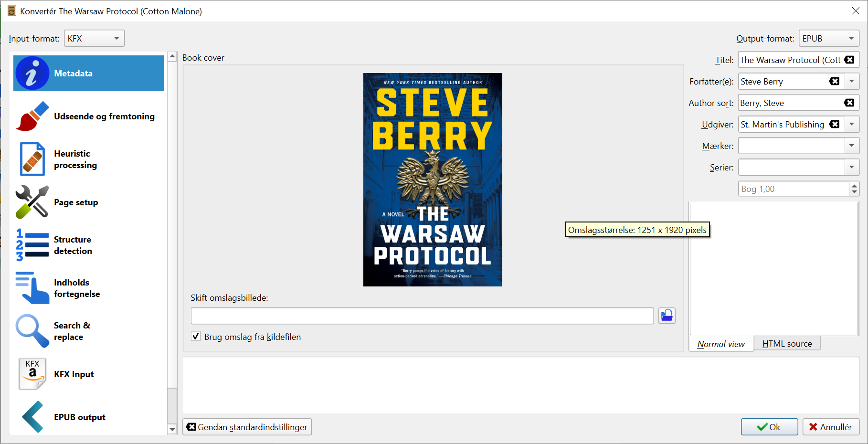868x444 pixels.
Task: Clear the Udgiver field with its X icon
Action: click(835, 124)
